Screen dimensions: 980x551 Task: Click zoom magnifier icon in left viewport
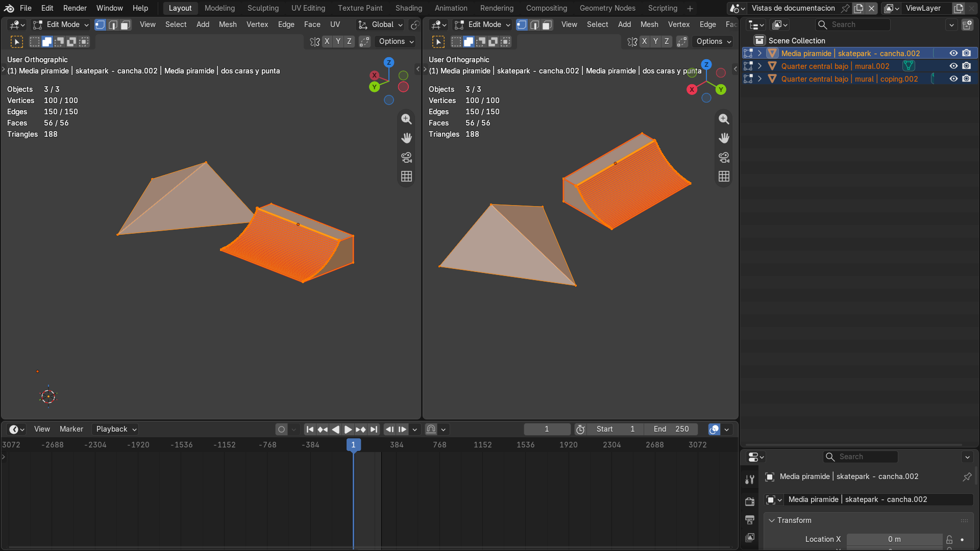click(x=406, y=119)
